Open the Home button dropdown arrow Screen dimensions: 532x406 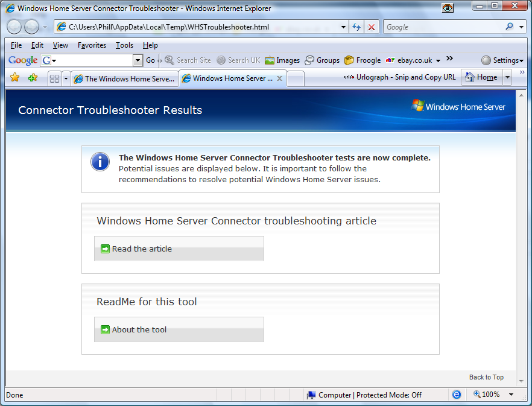[507, 77]
